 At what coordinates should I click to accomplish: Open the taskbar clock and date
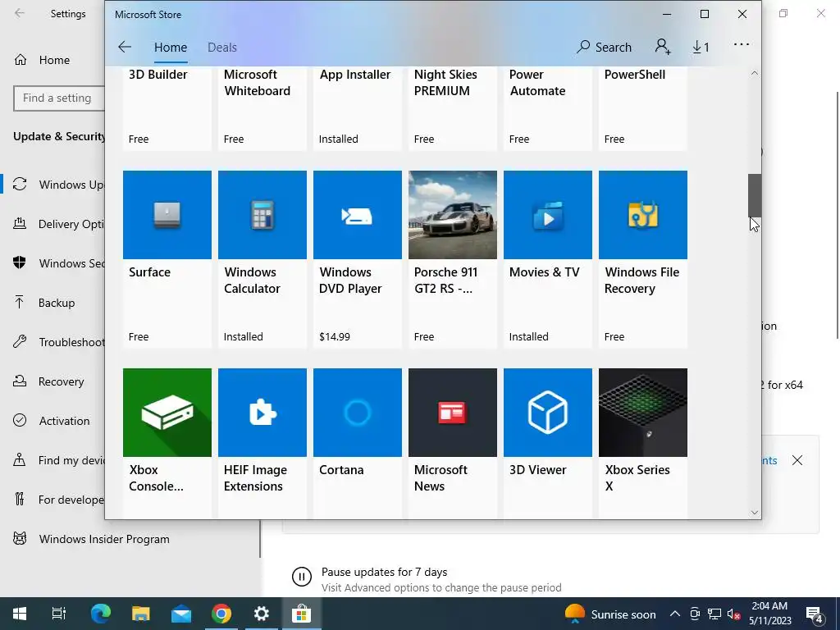click(x=769, y=614)
